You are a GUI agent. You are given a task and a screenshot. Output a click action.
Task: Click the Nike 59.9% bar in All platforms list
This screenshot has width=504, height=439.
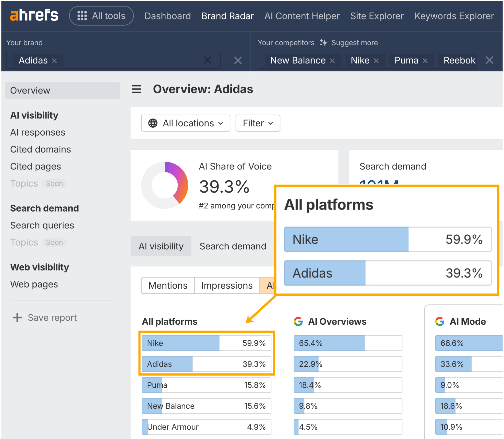[206, 343]
